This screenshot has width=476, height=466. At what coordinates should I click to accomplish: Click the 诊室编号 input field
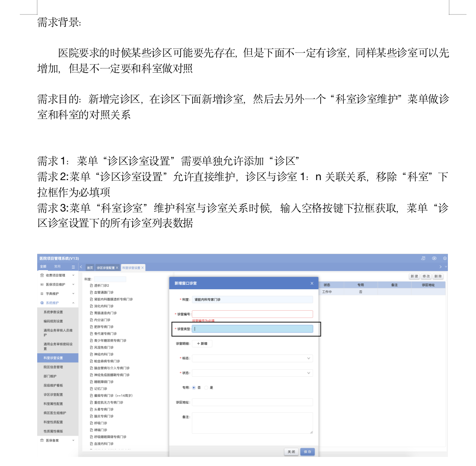(252, 314)
